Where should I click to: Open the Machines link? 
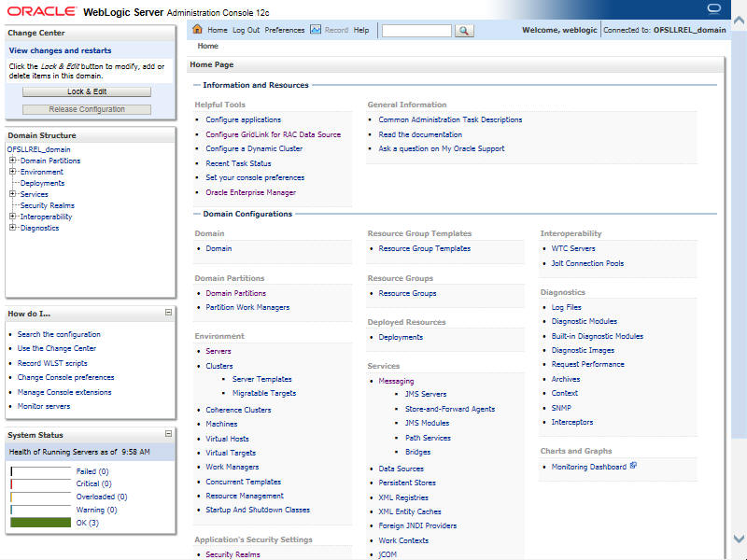click(221, 424)
